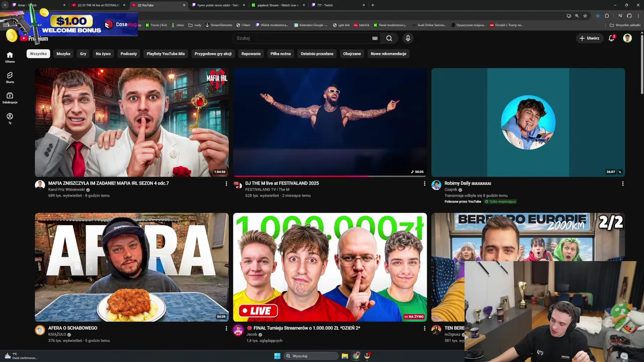
Task: Open 'MAFIA ZNISZCZYŁA IM ZADANIE!' video title
Action: coord(108,184)
